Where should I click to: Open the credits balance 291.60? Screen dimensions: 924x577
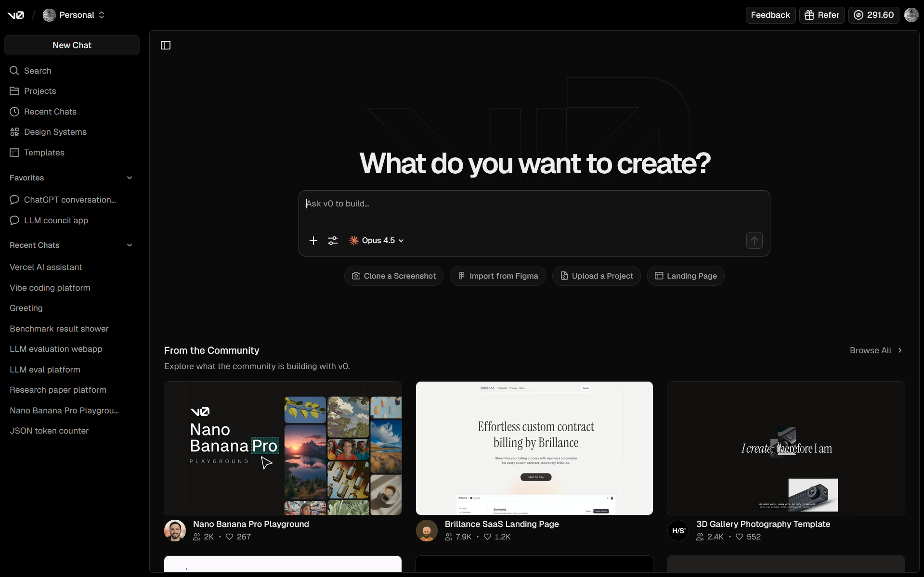[x=873, y=15]
